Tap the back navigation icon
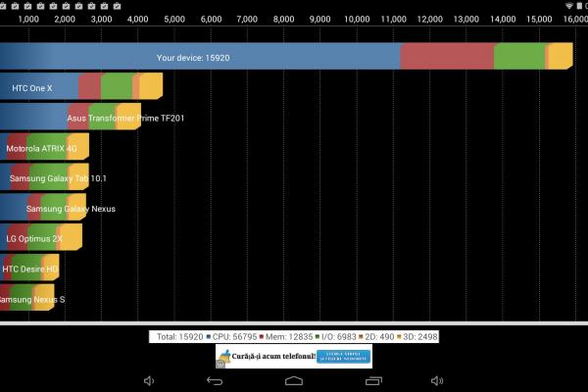This screenshot has width=588, height=392. tap(215, 381)
